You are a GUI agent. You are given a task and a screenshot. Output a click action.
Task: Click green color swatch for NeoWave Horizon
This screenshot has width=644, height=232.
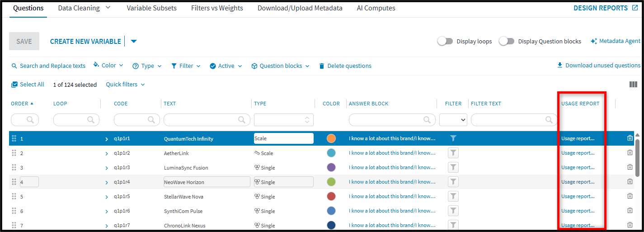331,182
